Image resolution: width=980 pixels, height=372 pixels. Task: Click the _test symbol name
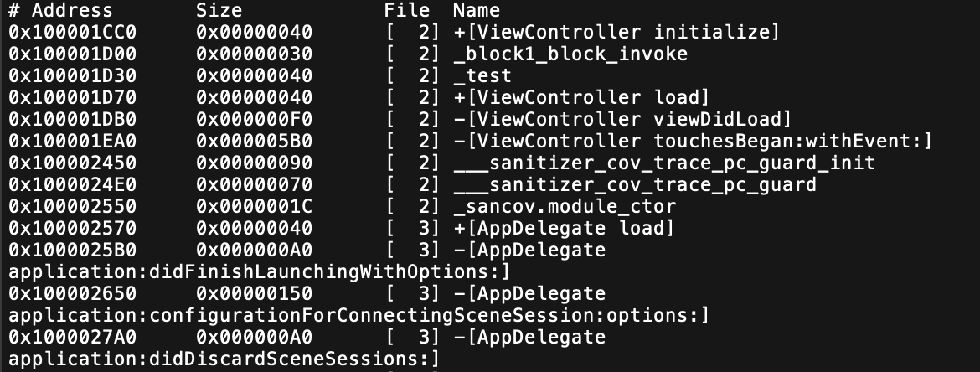point(482,76)
